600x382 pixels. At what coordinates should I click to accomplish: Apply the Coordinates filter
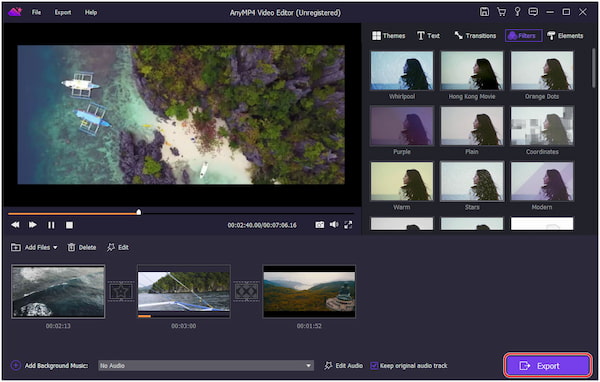[x=542, y=126]
